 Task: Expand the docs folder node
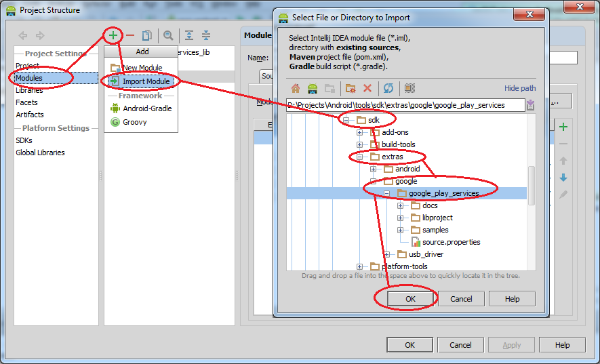[400, 206]
